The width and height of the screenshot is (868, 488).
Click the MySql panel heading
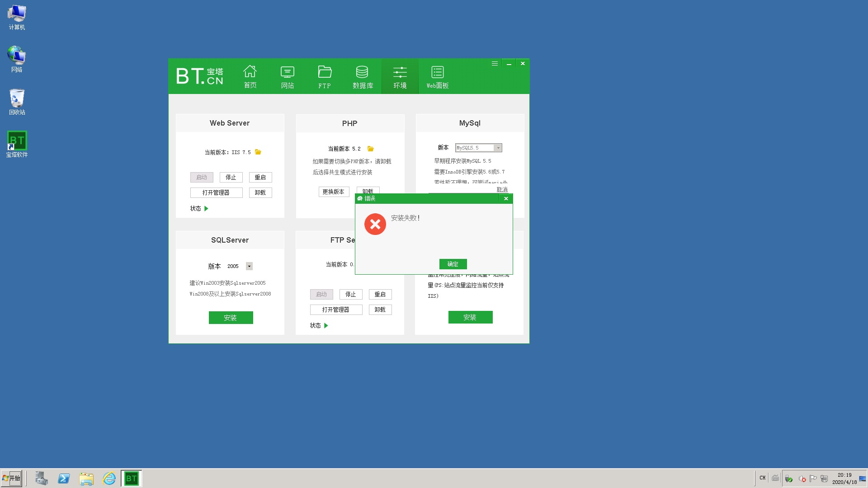coord(470,123)
